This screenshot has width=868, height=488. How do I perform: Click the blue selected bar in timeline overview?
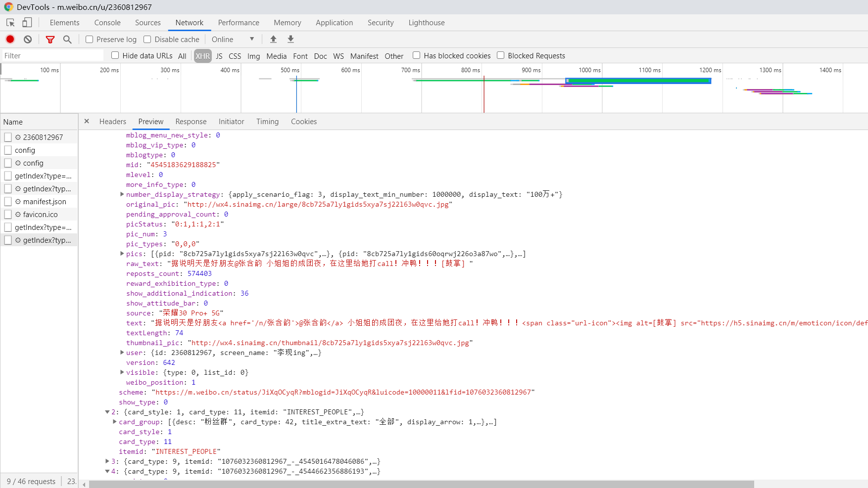(638, 81)
